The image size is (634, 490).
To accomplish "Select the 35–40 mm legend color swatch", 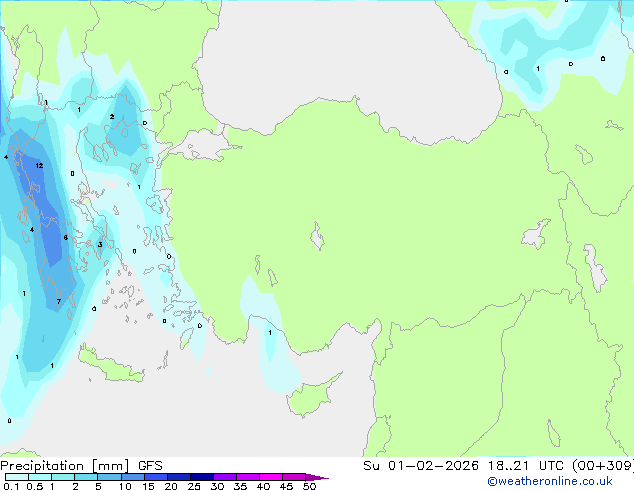I will (x=248, y=477).
